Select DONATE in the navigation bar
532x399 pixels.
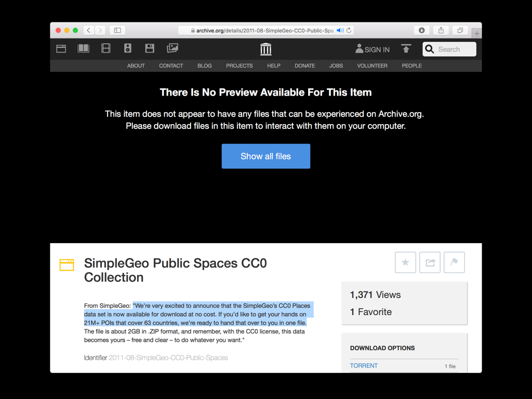click(304, 66)
